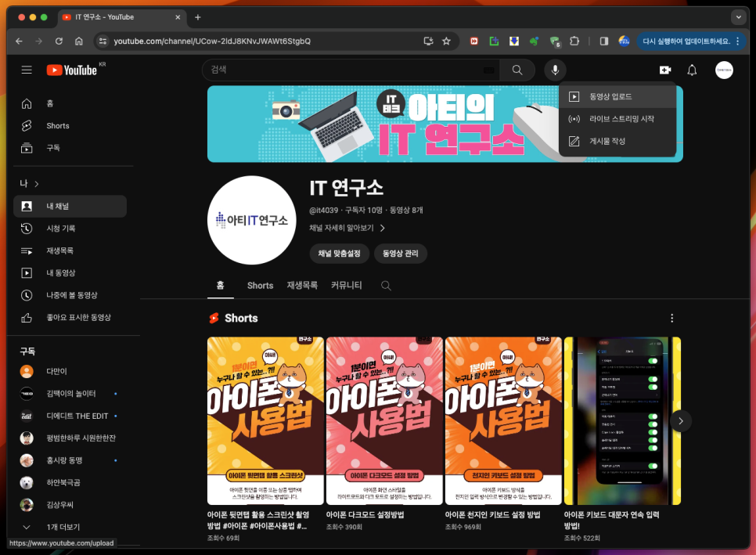Click the browser home button
Image resolution: width=756 pixels, height=555 pixels.
tap(78, 41)
